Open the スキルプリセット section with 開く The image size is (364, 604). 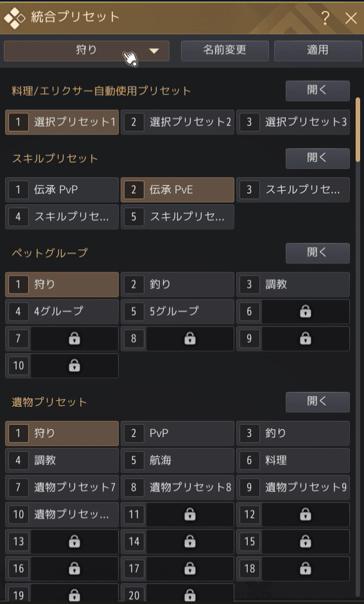tap(317, 158)
